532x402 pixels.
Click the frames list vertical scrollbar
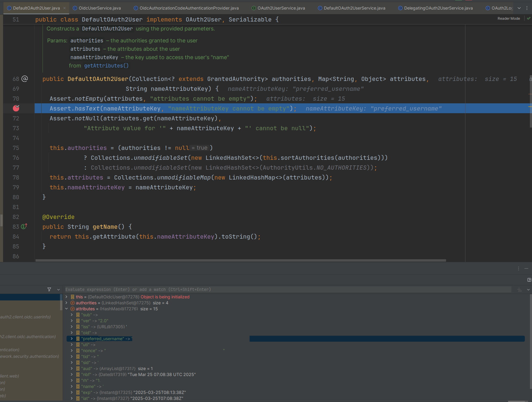[61, 302]
